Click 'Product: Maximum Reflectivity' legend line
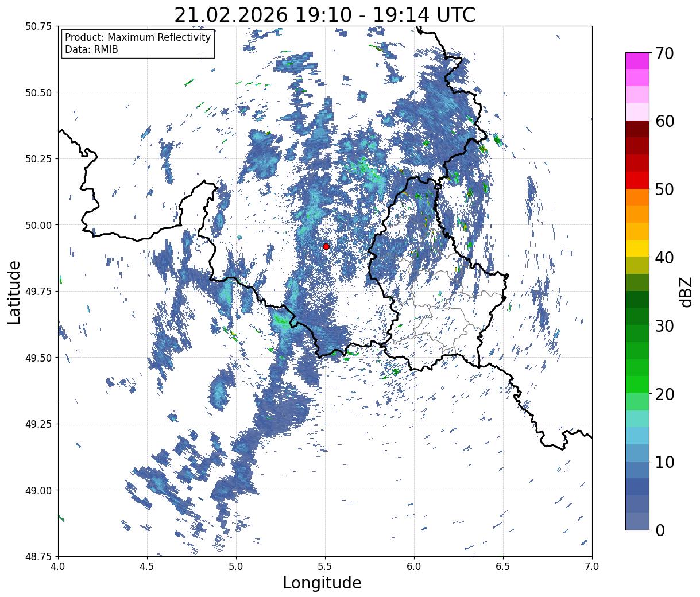 click(138, 37)
